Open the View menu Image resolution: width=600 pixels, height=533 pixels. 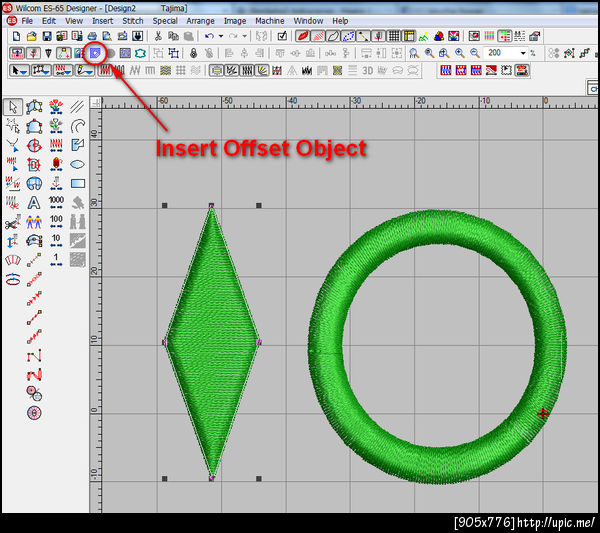74,21
